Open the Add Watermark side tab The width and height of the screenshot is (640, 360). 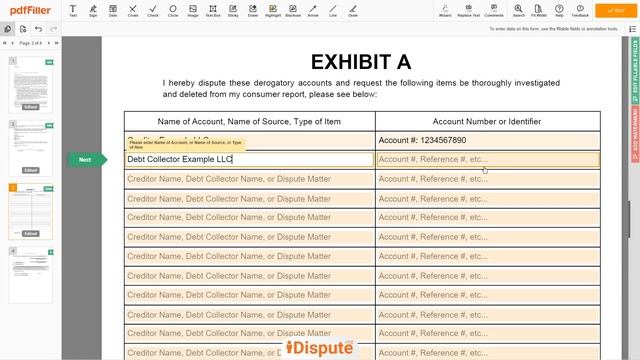[635, 134]
